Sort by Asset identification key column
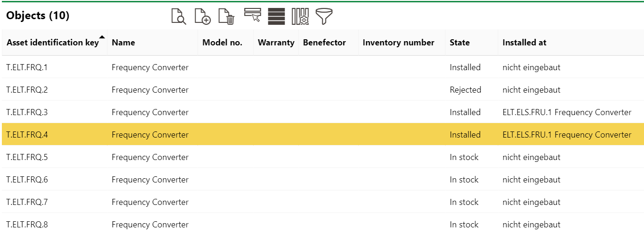The height and width of the screenshot is (233, 644). click(x=52, y=43)
